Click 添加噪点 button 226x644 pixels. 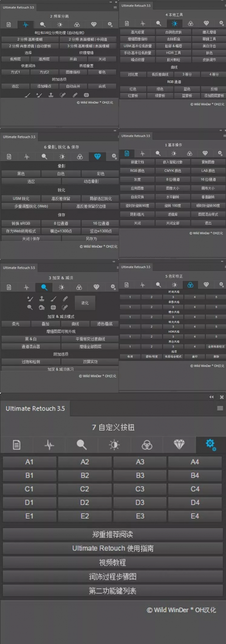tap(44, 86)
